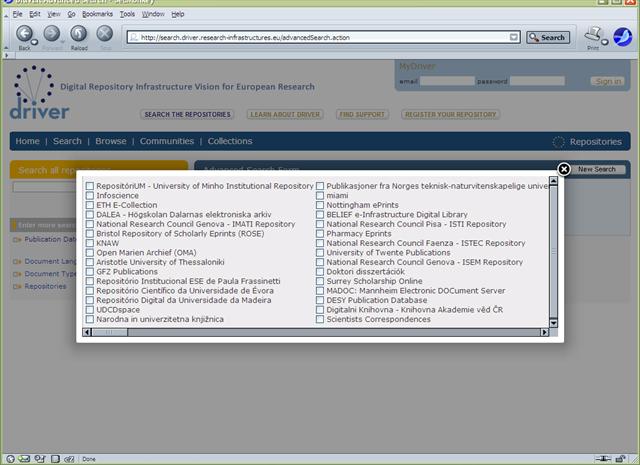The image size is (640, 465).
Task: Click vertical scrollbar track in popup
Action: pos(553,252)
